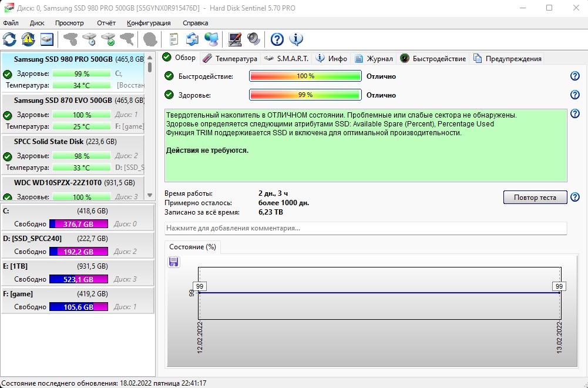The image size is (588, 388).
Task: Click the status bar last update text
Action: (104, 383)
